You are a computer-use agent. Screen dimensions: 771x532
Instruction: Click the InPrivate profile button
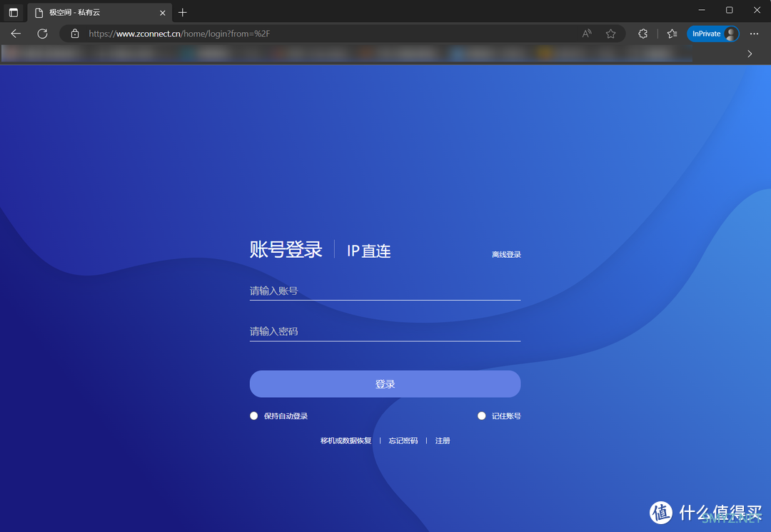713,34
